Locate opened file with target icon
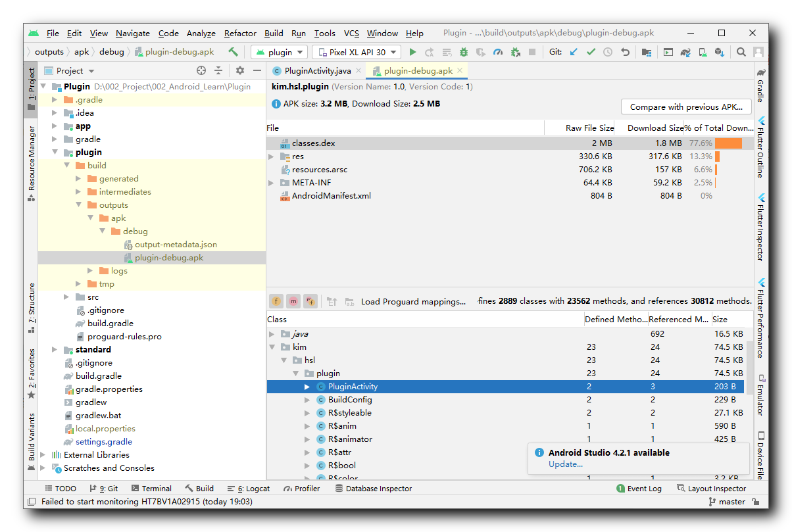792x532 pixels. [201, 70]
